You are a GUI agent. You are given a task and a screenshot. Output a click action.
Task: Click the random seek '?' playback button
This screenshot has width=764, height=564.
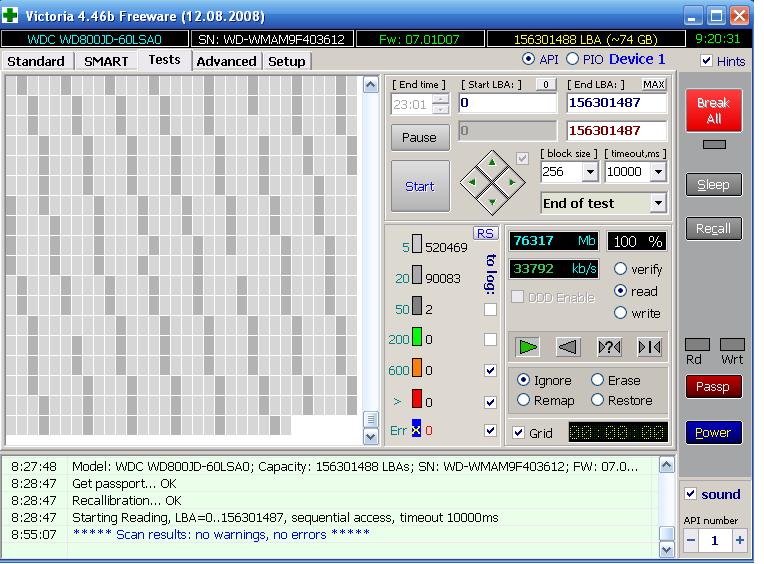coord(609,347)
